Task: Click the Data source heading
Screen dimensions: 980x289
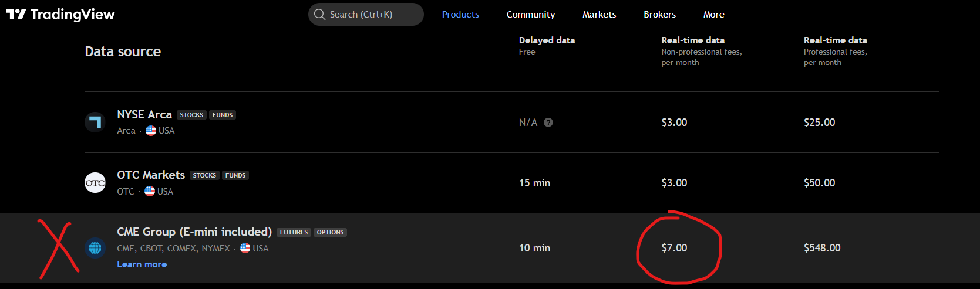Action: click(123, 52)
